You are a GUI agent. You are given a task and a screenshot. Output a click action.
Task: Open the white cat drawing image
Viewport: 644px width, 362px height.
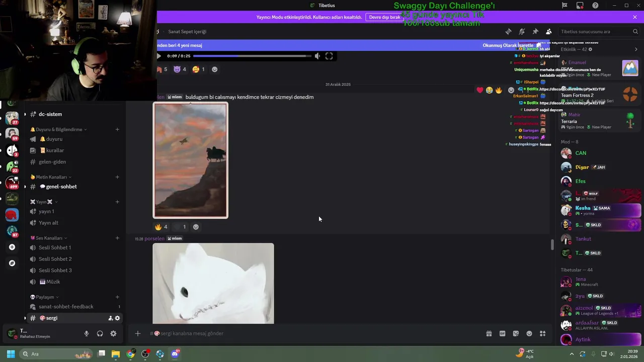pos(213,284)
